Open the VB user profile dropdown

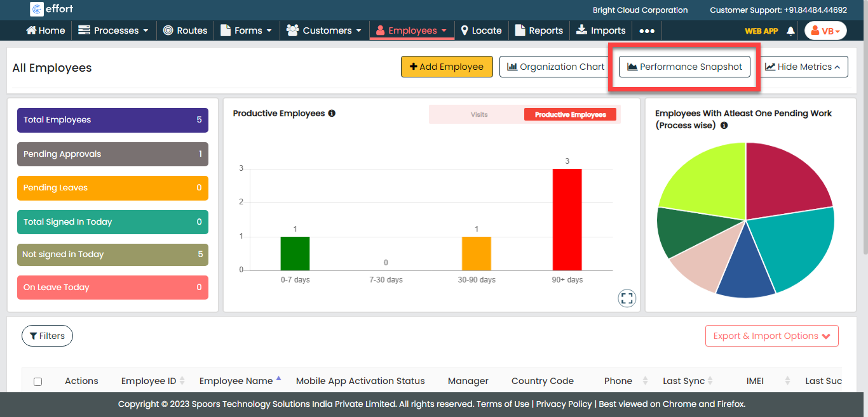click(x=825, y=30)
